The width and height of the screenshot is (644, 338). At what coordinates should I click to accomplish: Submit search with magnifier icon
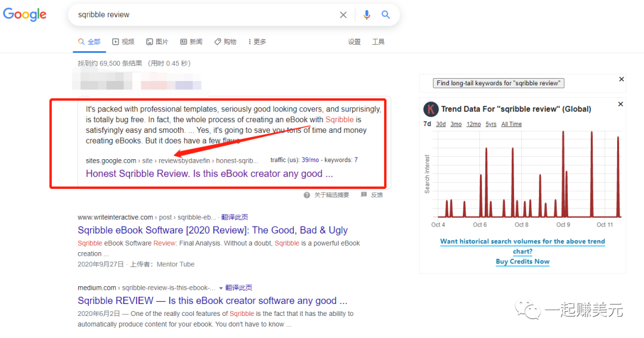coord(386,15)
